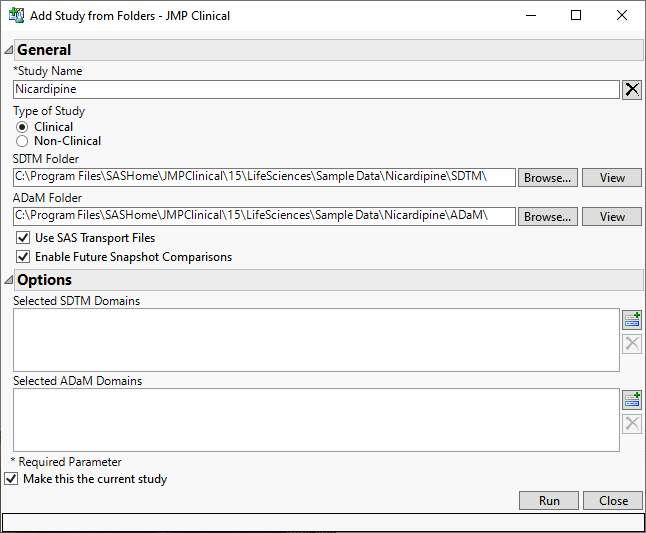Click the add ADaM domains icon

coord(632,399)
